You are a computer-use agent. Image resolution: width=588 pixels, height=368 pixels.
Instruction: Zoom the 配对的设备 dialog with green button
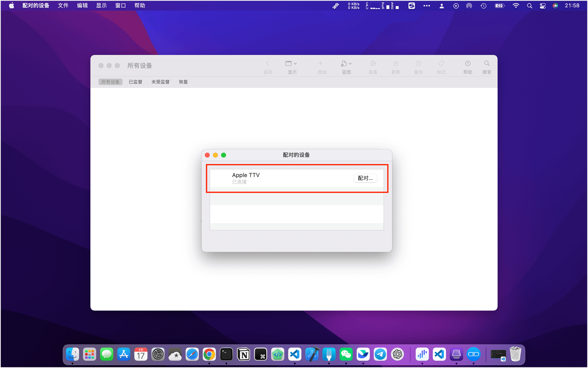(224, 155)
